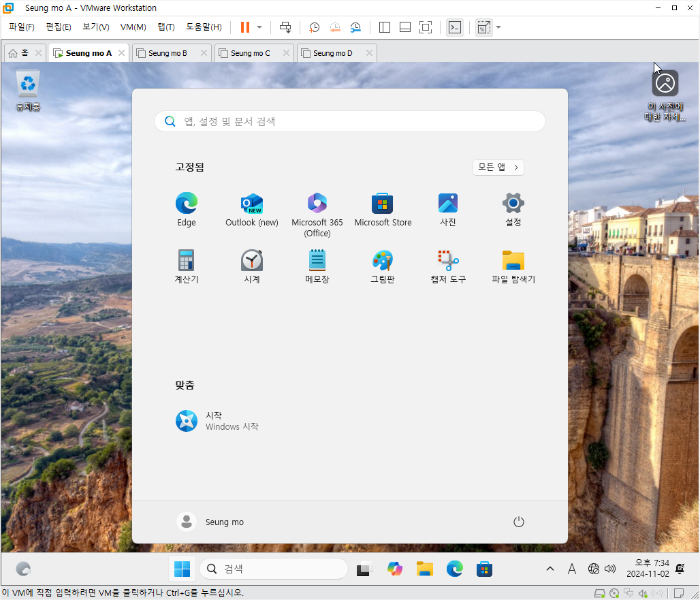Click the VMware CD/DVD status icon

pos(614,593)
